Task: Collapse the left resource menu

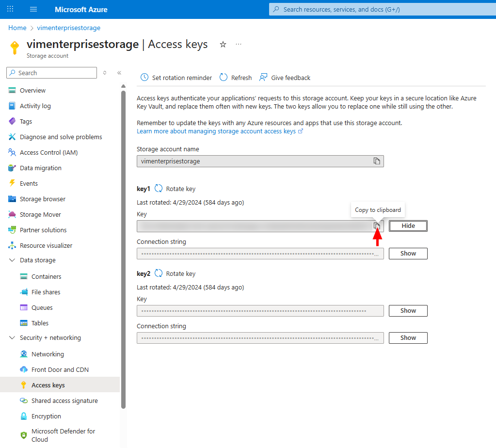Action: (x=119, y=72)
